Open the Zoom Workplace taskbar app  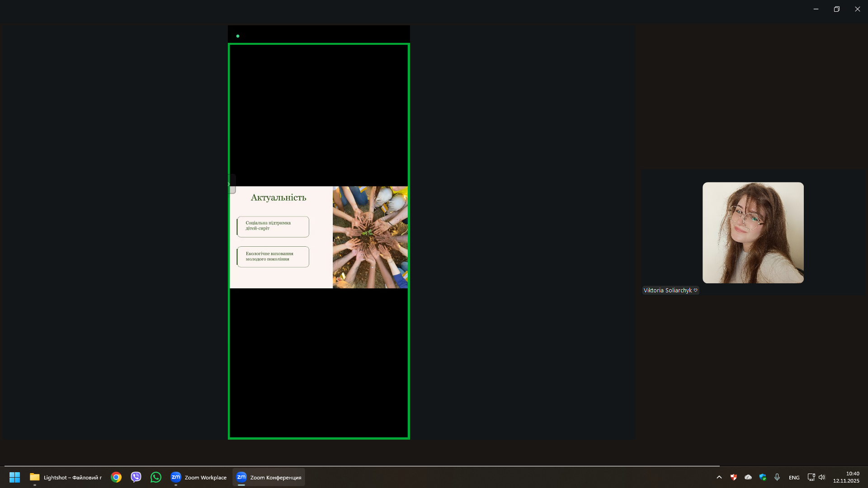[198, 477]
